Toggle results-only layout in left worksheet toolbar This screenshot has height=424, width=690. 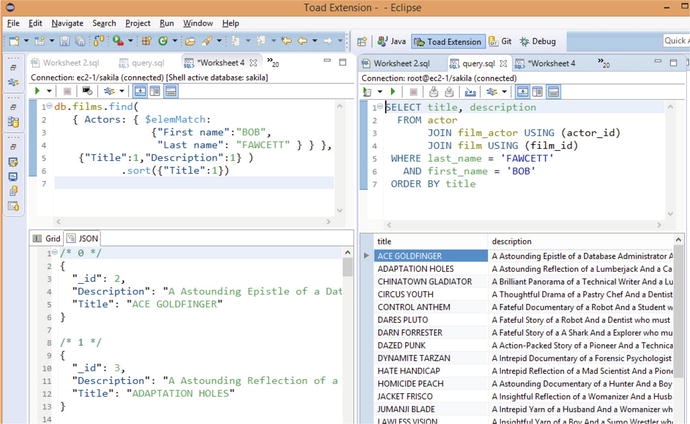pos(171,91)
